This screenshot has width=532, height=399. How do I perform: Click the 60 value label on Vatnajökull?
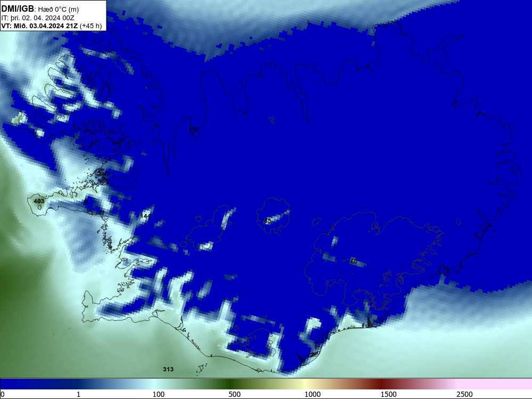pyautogui.click(x=354, y=261)
